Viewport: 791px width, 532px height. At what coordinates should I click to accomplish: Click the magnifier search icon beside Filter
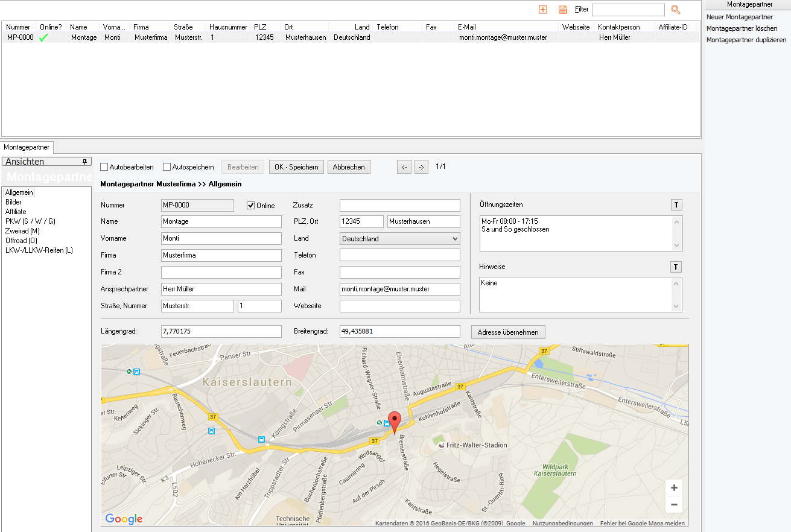pyautogui.click(x=676, y=10)
